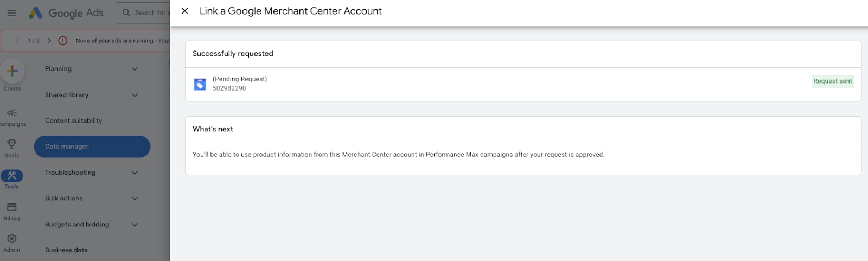
Task: Expand the Troubleshooting section
Action: click(135, 173)
